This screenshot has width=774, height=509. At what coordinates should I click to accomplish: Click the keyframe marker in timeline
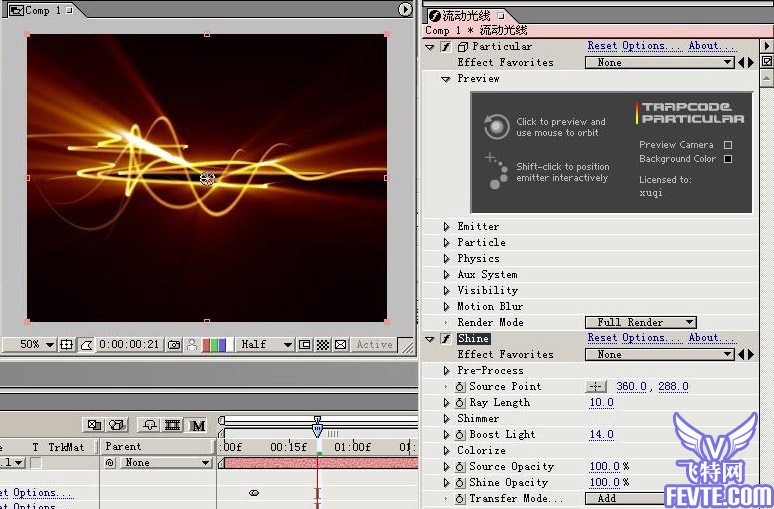click(x=254, y=493)
